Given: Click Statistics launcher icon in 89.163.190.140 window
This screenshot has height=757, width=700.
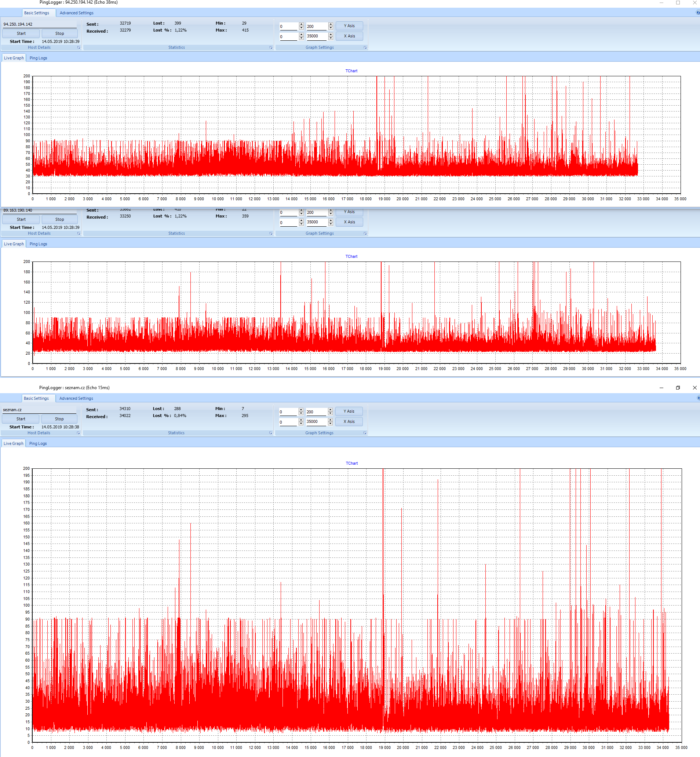Looking at the screenshot, I should pyautogui.click(x=271, y=234).
